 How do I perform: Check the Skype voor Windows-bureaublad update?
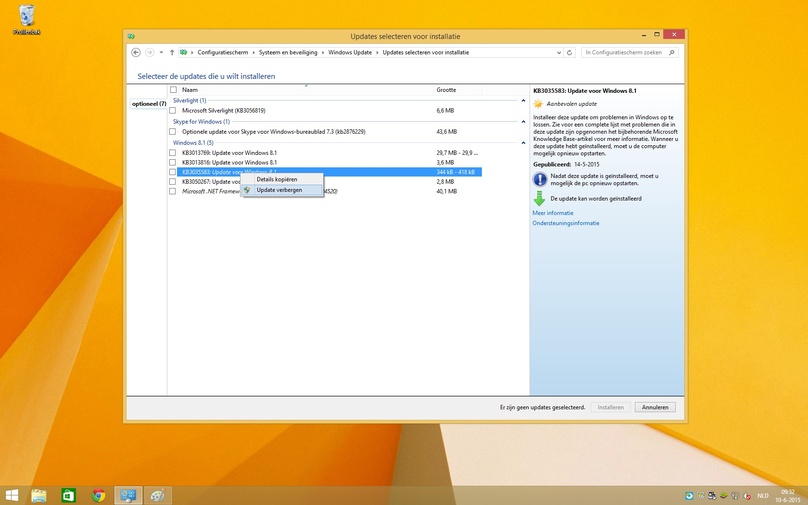pyautogui.click(x=173, y=131)
